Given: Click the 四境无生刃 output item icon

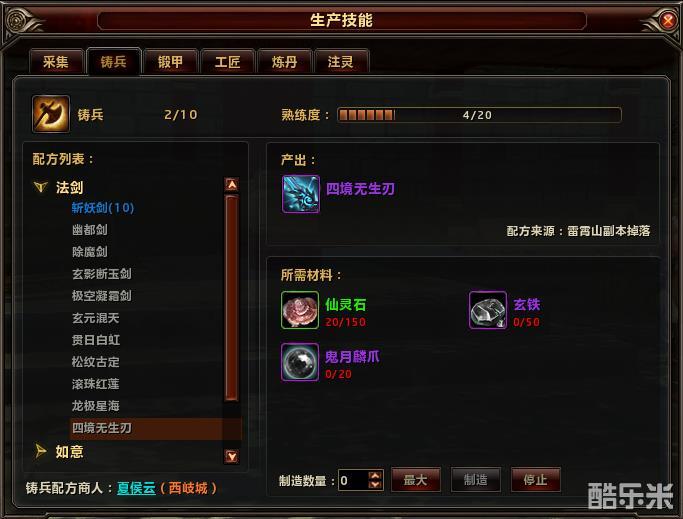Looking at the screenshot, I should [x=301, y=193].
